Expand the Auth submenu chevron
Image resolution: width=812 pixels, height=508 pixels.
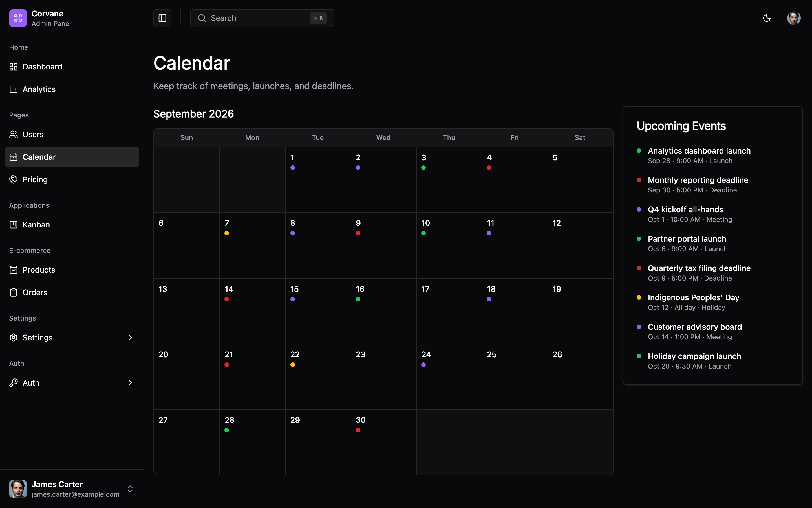130,383
